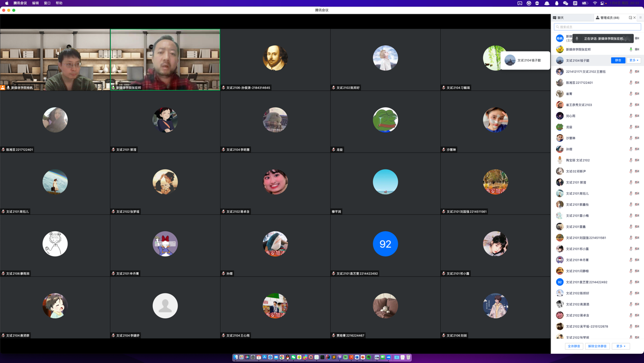Expand the bottom 更多 dropdown in member panel
Image resolution: width=644 pixels, height=363 pixels.
[621, 346]
